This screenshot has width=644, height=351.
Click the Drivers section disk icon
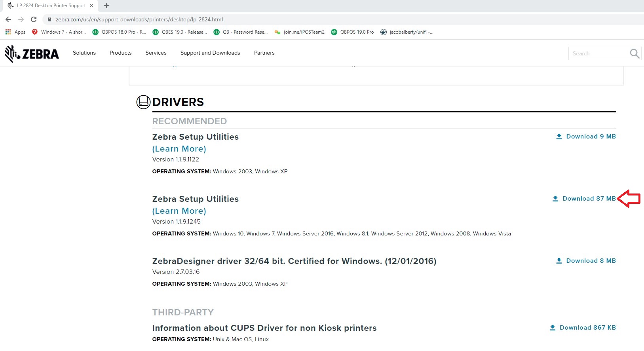143,102
